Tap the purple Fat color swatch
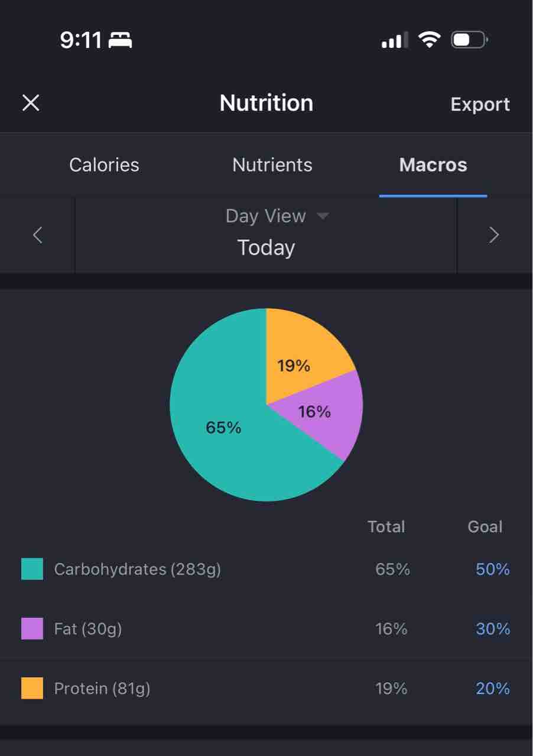The width and height of the screenshot is (533, 756). click(32, 628)
